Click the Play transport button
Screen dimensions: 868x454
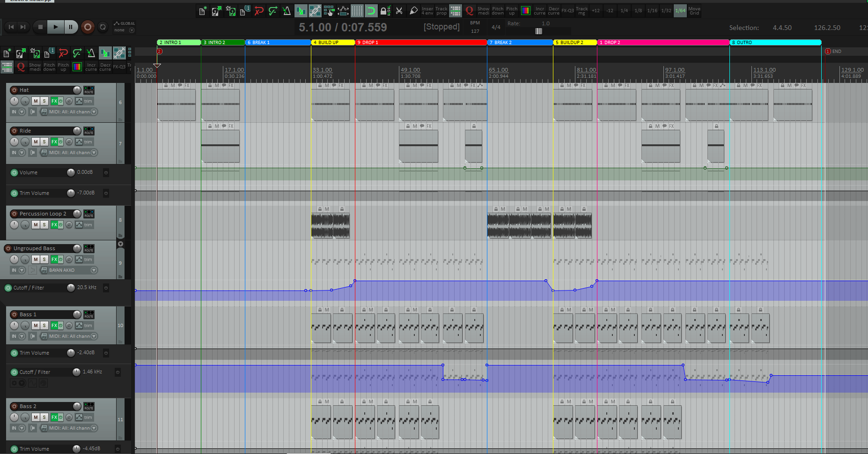(55, 27)
